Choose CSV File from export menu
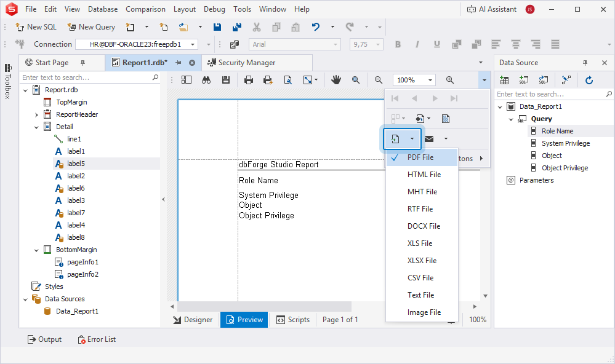This screenshot has height=364, width=615. pos(422,278)
